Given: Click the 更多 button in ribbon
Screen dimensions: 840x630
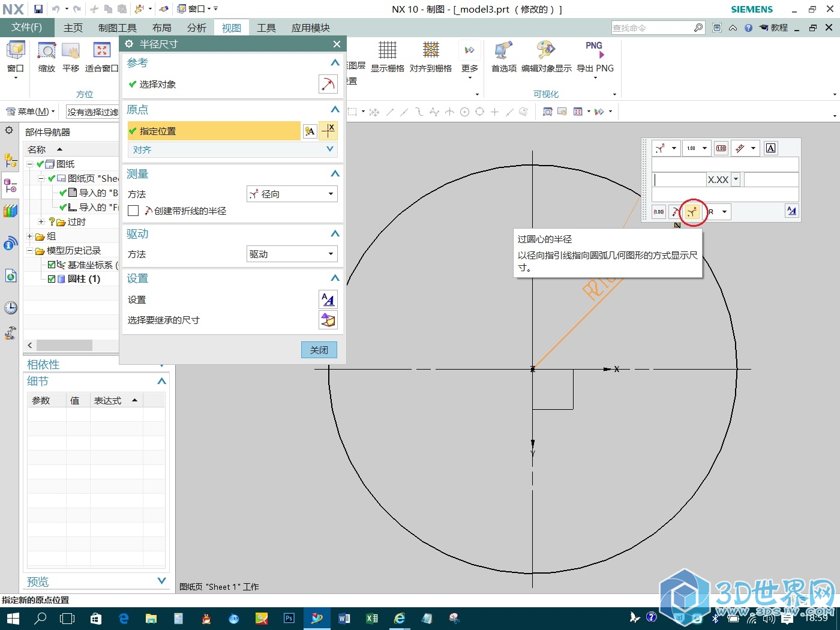Looking at the screenshot, I should pos(470,59).
